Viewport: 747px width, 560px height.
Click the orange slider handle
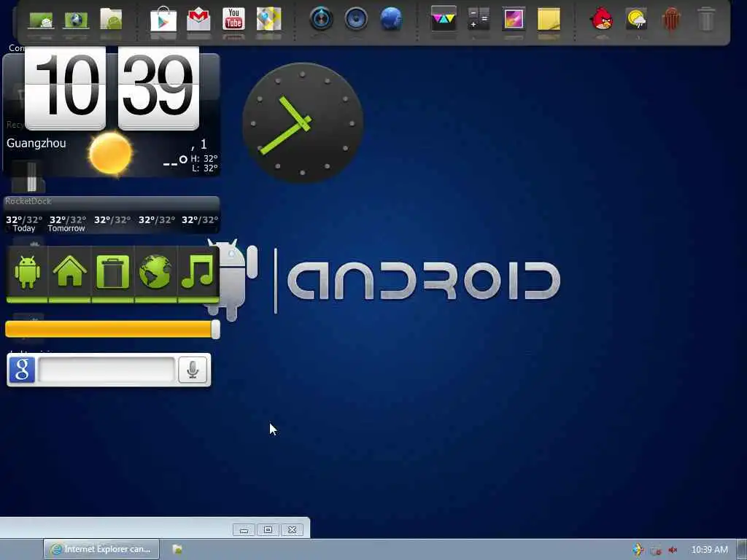pyautogui.click(x=215, y=330)
